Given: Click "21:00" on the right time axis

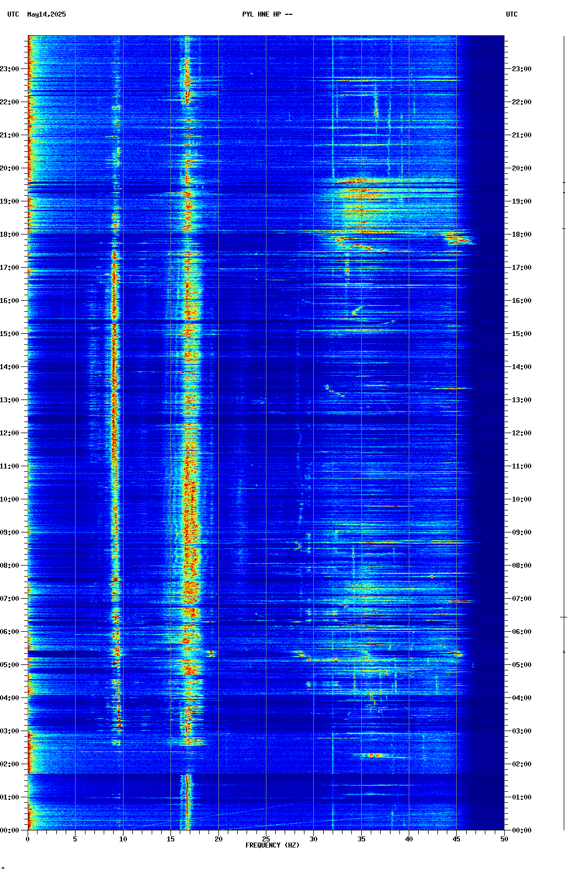Looking at the screenshot, I should 522,135.
